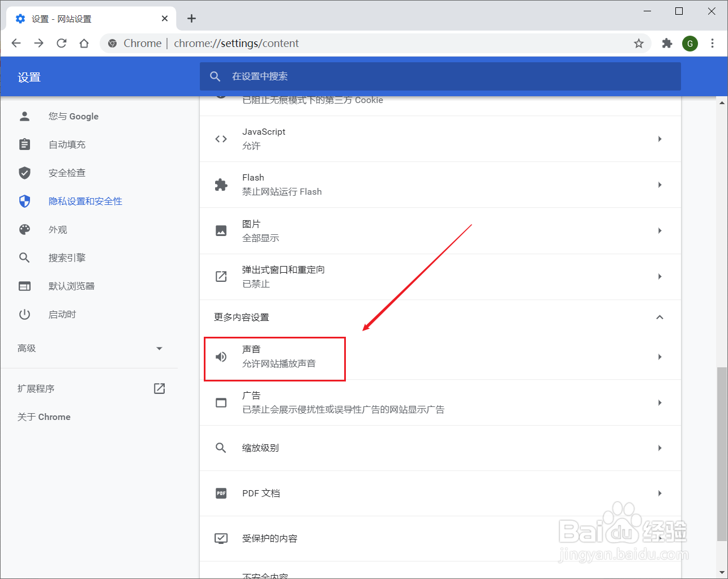This screenshot has width=728, height=579.
Task: Select the speaker icon for 声音
Action: (x=221, y=357)
